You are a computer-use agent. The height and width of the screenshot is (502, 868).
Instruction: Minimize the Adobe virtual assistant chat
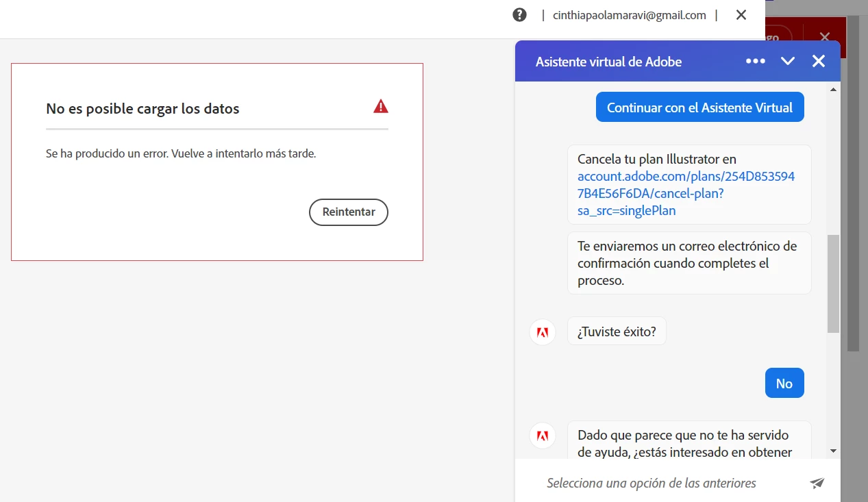(x=788, y=61)
